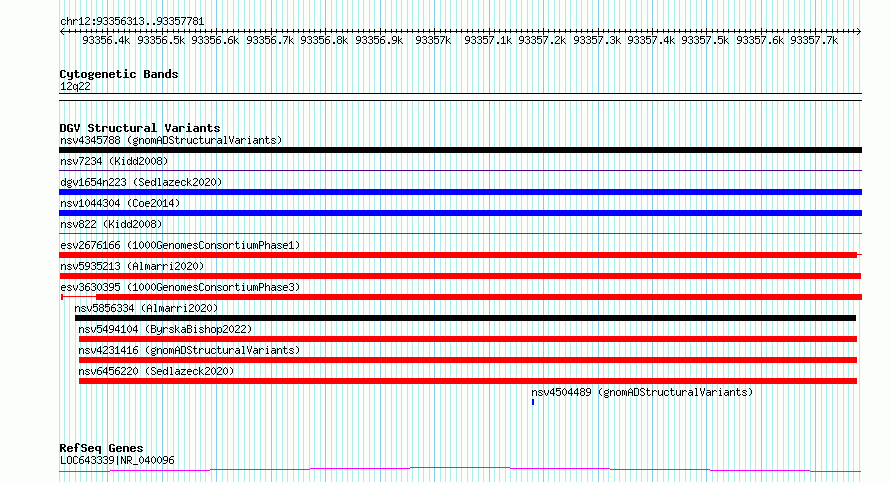Click ruler position 93356.9k
This screenshot has height=482, width=890.
(379, 40)
